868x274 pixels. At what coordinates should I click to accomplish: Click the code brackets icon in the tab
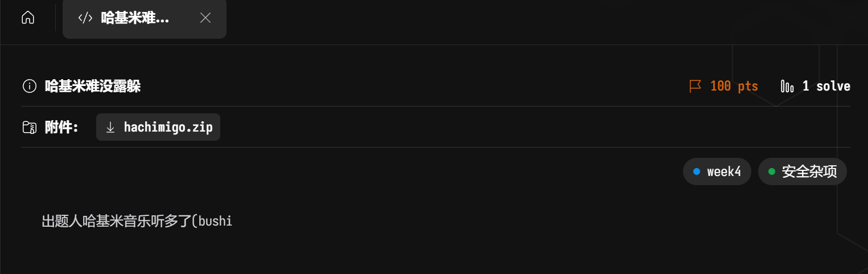click(85, 18)
